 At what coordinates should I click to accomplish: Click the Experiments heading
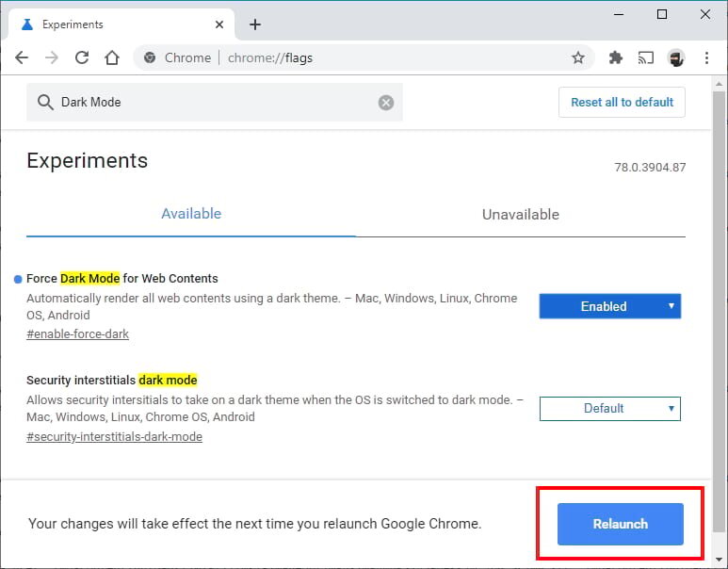click(x=88, y=161)
